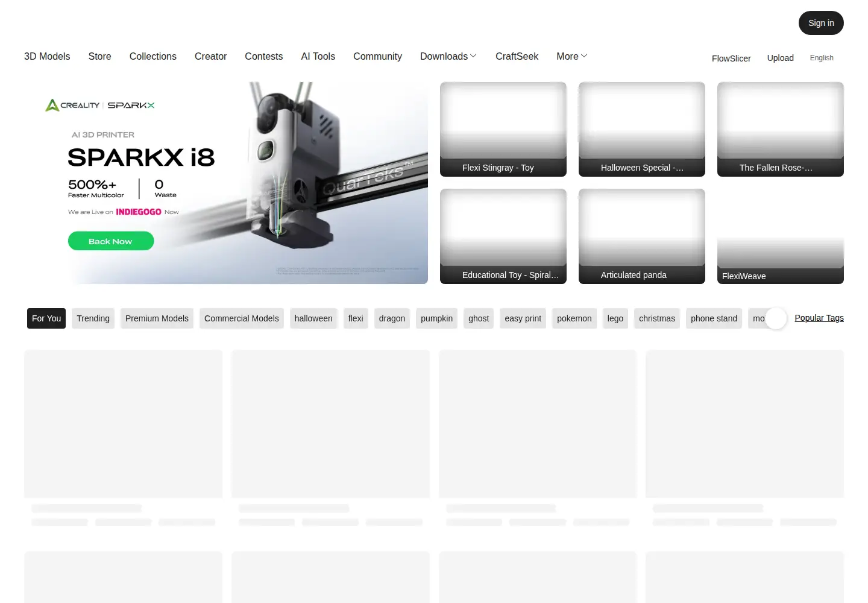
Task: Open The Fallen Rose card
Action: click(781, 129)
